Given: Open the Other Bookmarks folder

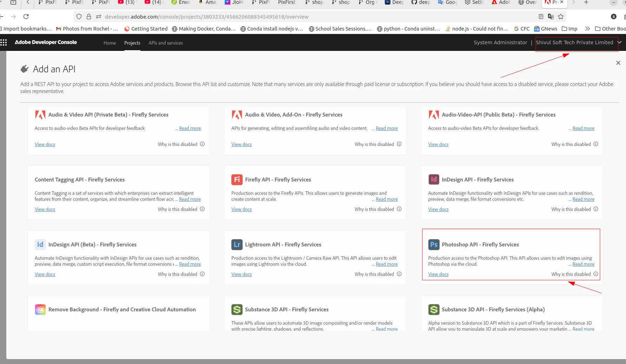Looking at the screenshot, I should click(610, 29).
